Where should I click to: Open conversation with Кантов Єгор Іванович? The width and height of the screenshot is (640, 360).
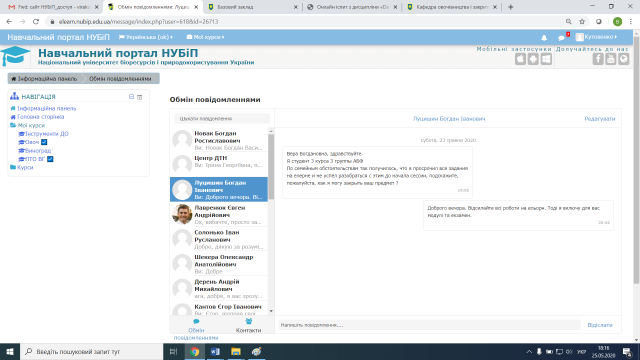tap(219, 309)
